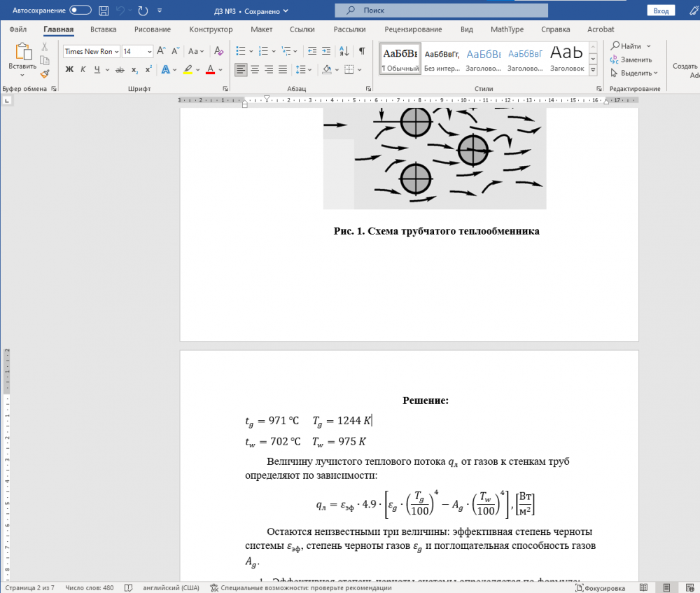This screenshot has height=593, width=700.
Task: Toggle italic К formatting
Action: (83, 69)
